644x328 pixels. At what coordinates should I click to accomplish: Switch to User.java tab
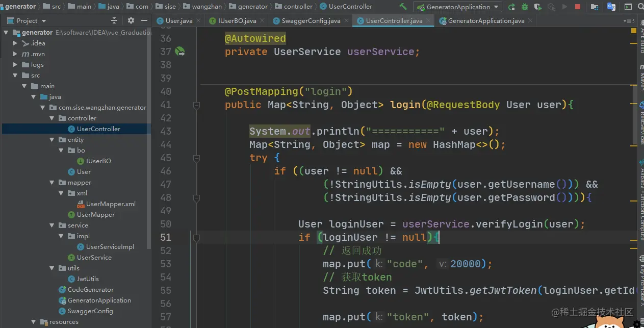[x=178, y=21]
